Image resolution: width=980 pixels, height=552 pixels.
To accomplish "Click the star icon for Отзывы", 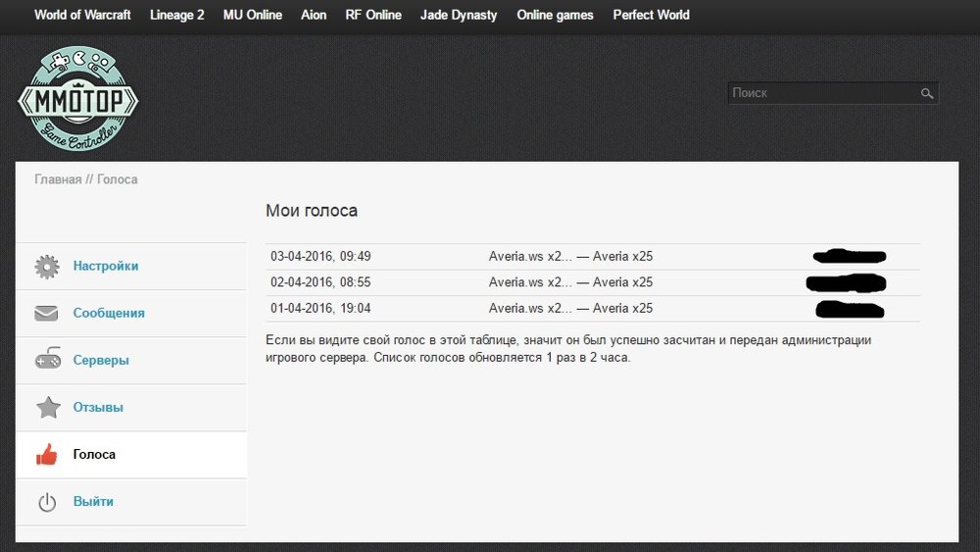I will click(47, 408).
